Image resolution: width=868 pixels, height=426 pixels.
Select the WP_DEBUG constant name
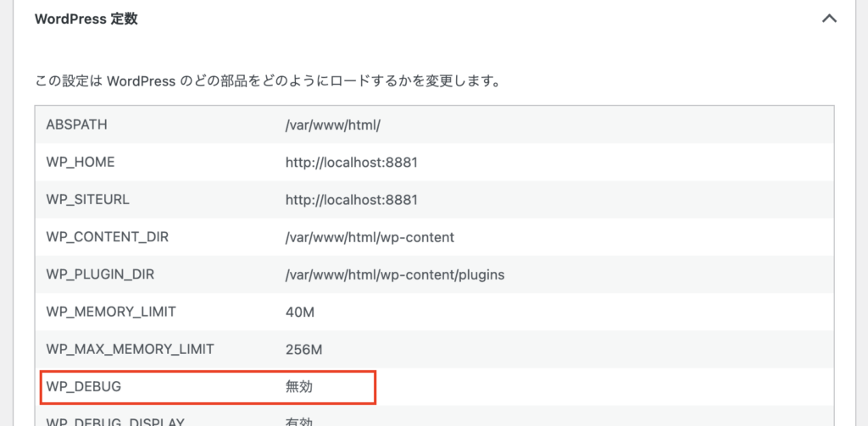[x=84, y=387]
